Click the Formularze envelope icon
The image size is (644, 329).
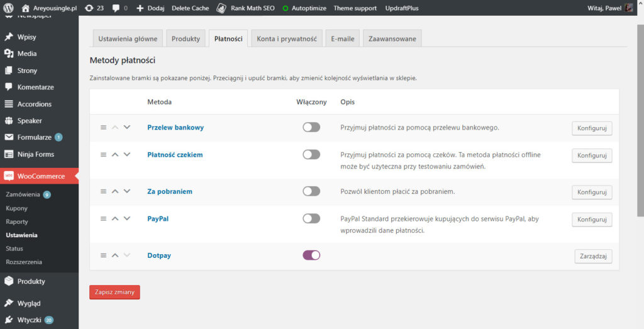(9, 137)
